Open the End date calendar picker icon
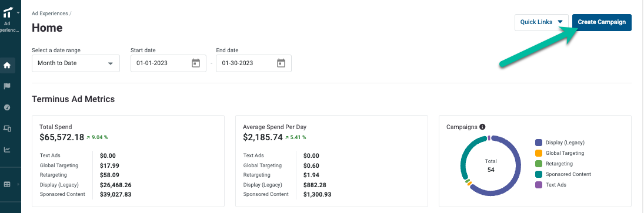The height and width of the screenshot is (213, 644). click(x=281, y=63)
